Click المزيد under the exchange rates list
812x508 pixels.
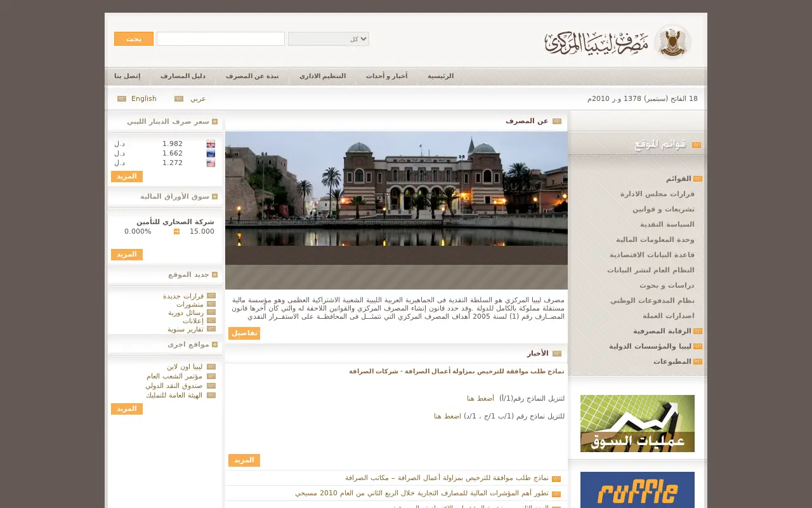[127, 177]
